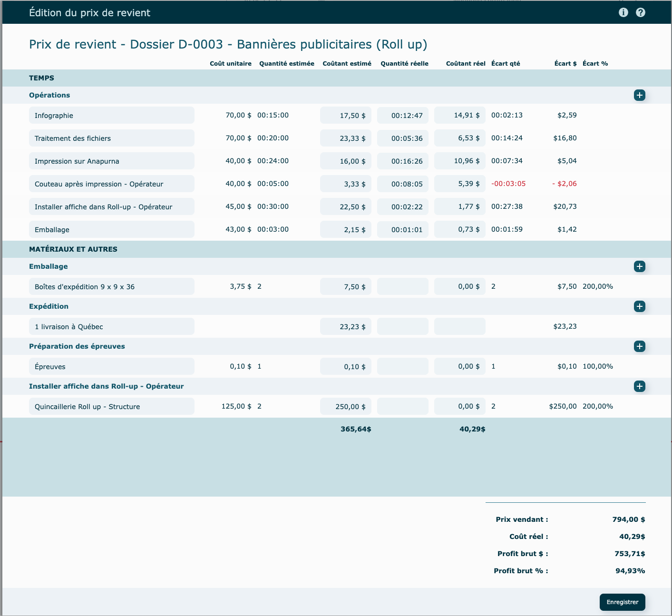Screen dimensions: 672x616
Task: Click empty real cost field for livraison à Québec
Action: tap(459, 326)
